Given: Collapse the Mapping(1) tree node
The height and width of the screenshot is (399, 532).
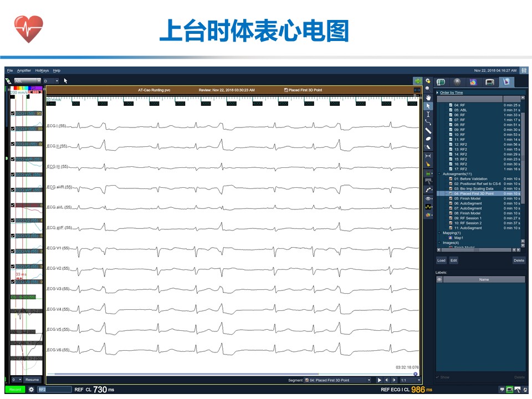Looking at the screenshot, I should [439, 233].
